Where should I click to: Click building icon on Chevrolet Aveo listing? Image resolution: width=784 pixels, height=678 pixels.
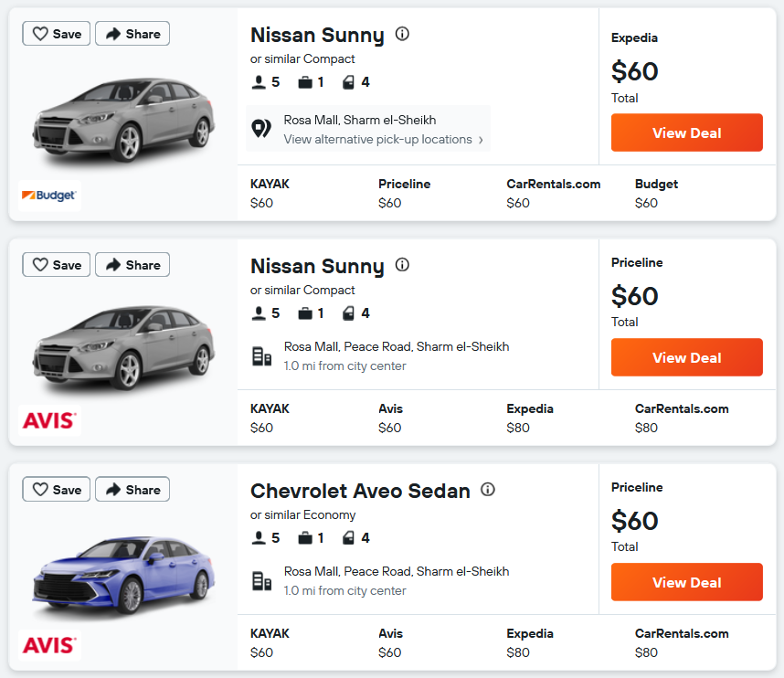pyautogui.click(x=261, y=581)
